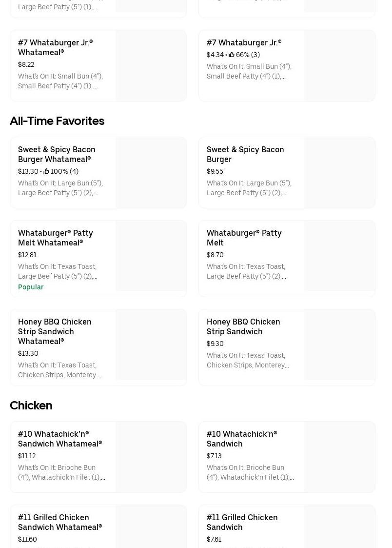Screen dimensions: 392x548
Task: Click the #7 Whataburger Jr. item image
Action: pyautogui.click(x=339, y=66)
